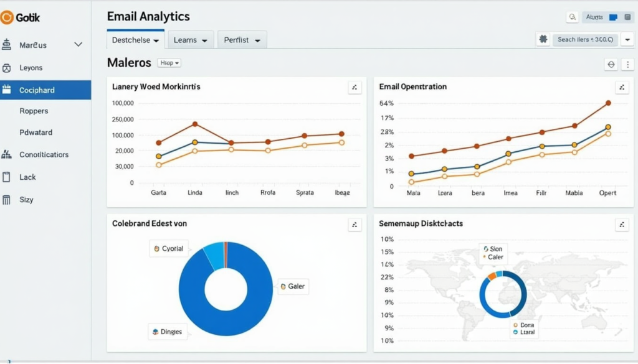Screen dimensions: 638x364
Task: Switch to the gray view toggle beside Aturts
Action: tap(627, 17)
